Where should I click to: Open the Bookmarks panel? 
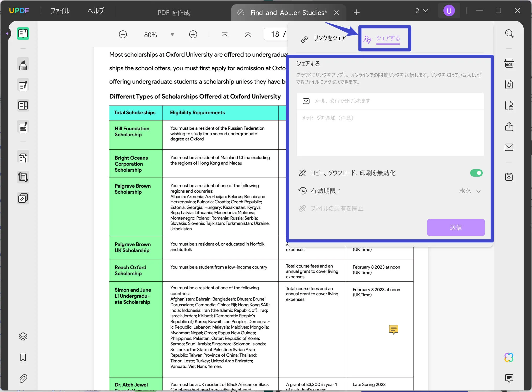[23, 357]
